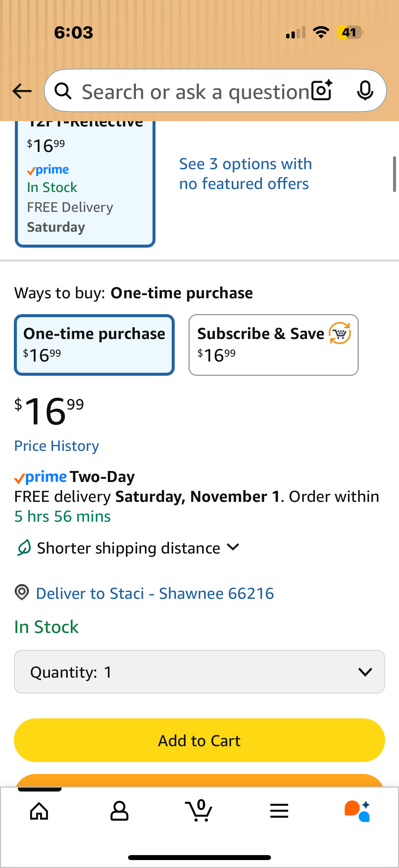Image resolution: width=399 pixels, height=868 pixels.
Task: Open the hamburger menu tab
Action: [279, 811]
